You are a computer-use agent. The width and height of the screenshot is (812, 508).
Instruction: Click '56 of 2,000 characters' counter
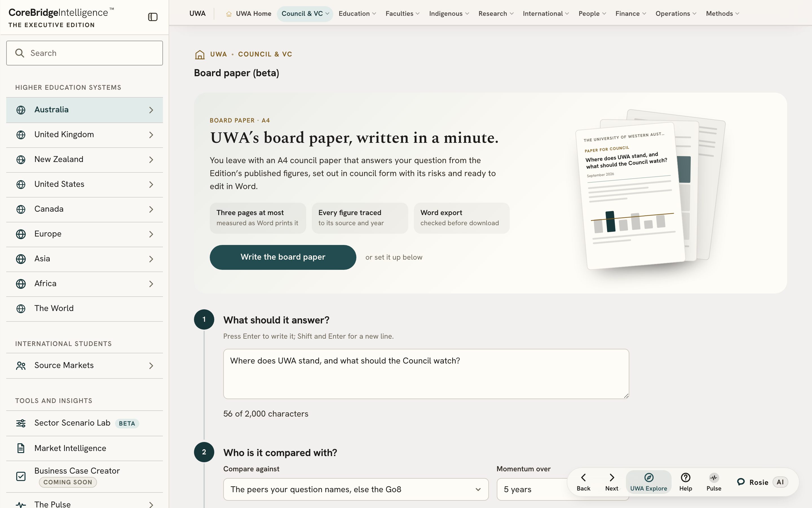click(x=266, y=414)
